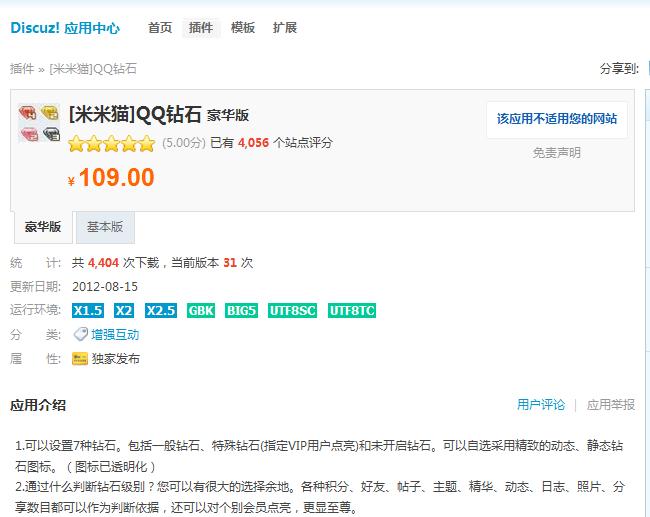Click the 增强互动 category link

(x=115, y=335)
